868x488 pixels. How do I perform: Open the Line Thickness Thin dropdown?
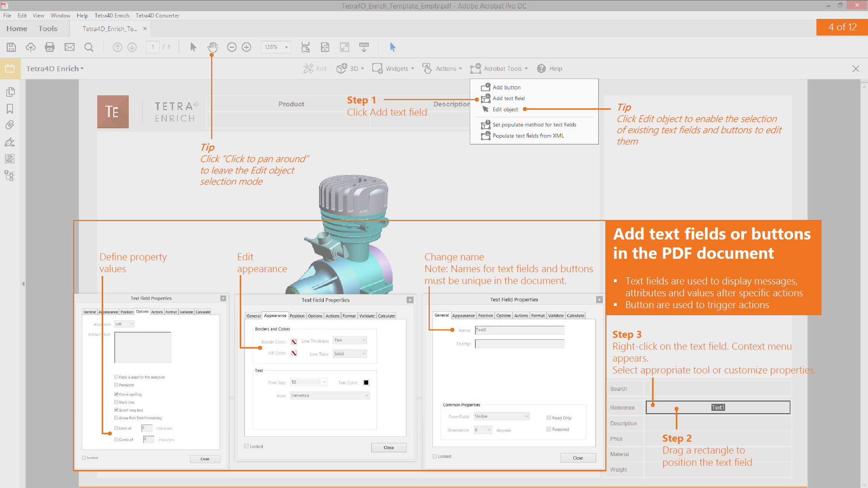tap(350, 340)
